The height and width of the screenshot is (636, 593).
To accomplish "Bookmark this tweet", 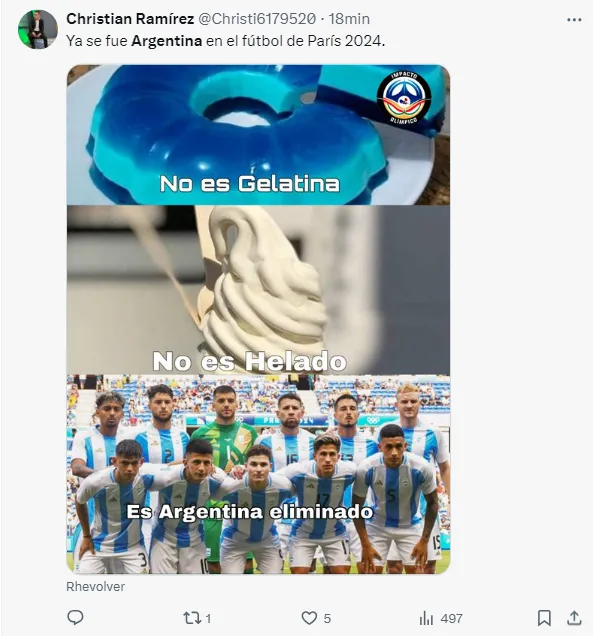I will (544, 618).
